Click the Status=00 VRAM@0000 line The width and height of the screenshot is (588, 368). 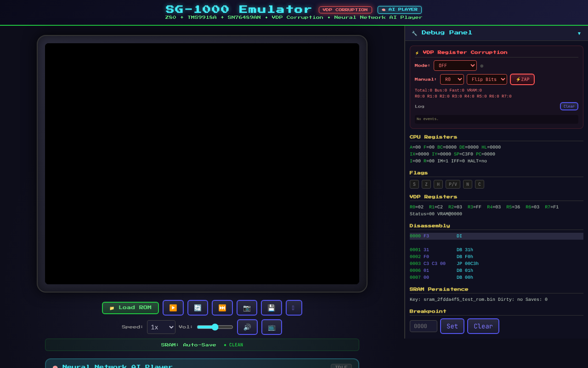pyautogui.click(x=436, y=214)
